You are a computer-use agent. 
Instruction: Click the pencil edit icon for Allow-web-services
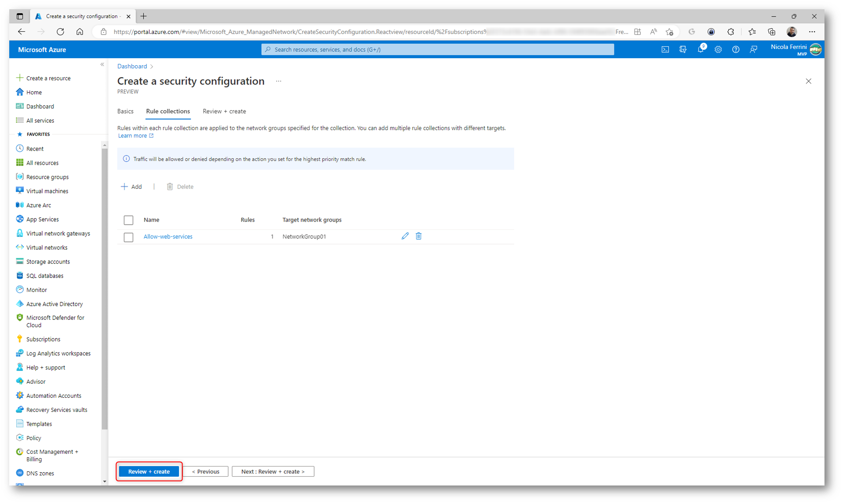tap(405, 236)
